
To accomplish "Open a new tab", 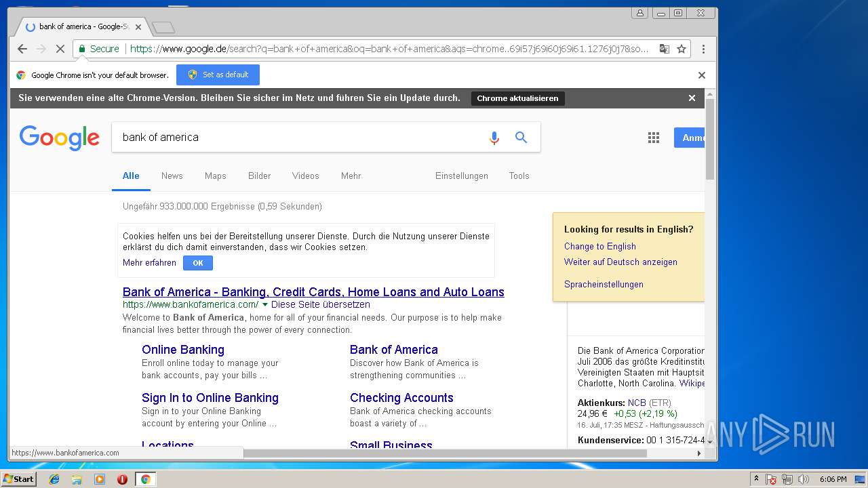I will [163, 28].
